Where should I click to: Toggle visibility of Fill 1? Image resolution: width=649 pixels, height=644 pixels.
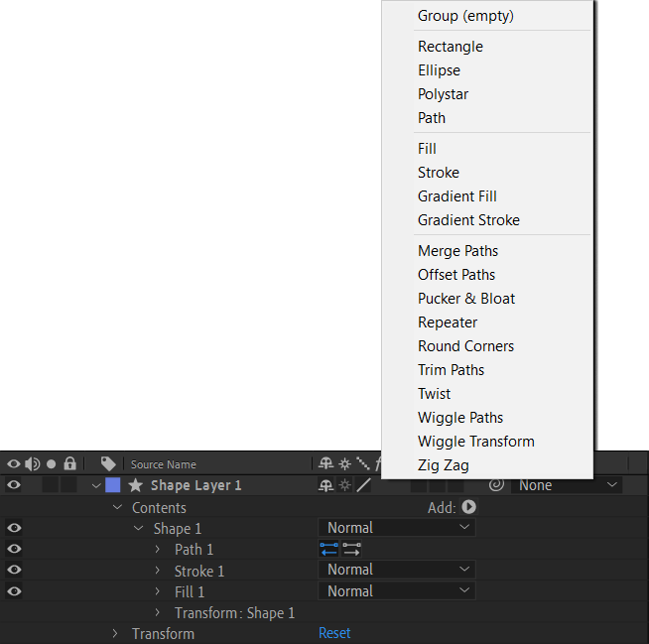[x=14, y=591]
